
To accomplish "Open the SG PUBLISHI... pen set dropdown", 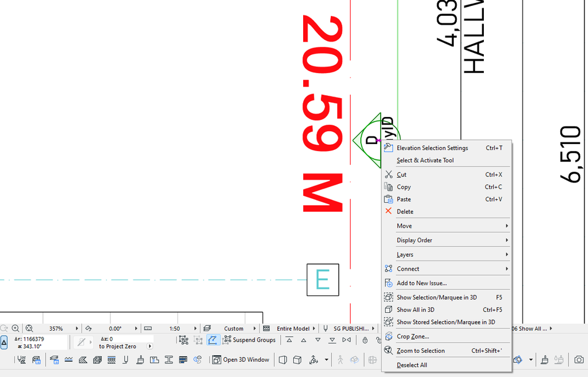I will (373, 329).
